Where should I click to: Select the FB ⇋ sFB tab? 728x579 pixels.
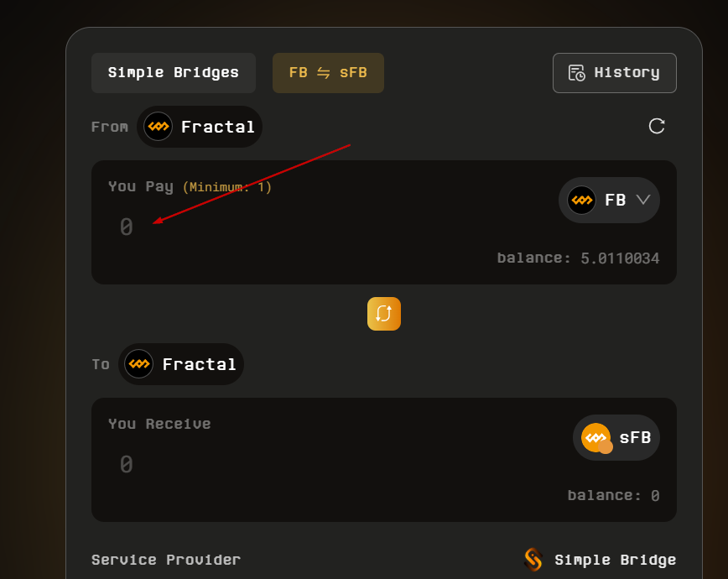coord(328,73)
